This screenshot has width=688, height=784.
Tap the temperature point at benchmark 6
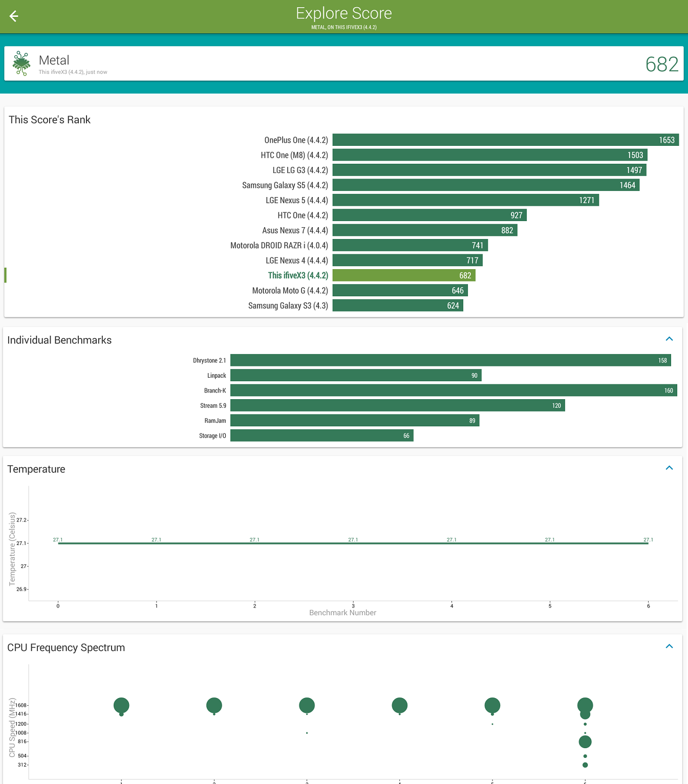(649, 543)
